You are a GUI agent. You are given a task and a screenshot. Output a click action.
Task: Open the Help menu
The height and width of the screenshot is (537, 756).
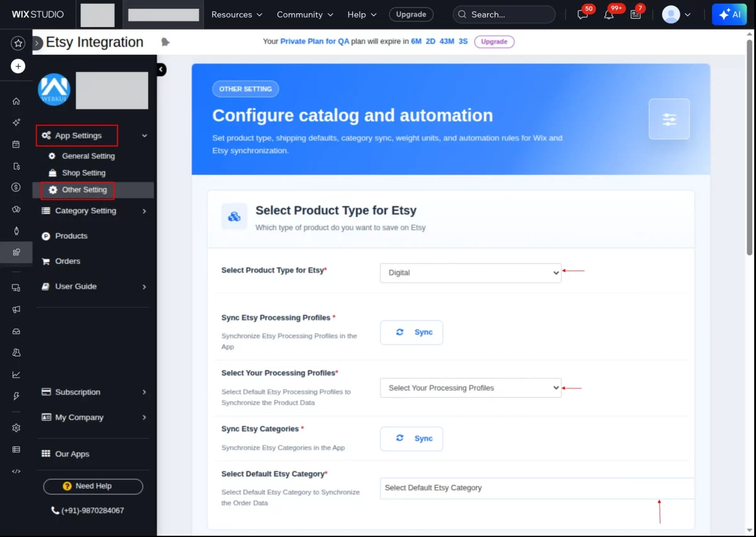point(362,14)
